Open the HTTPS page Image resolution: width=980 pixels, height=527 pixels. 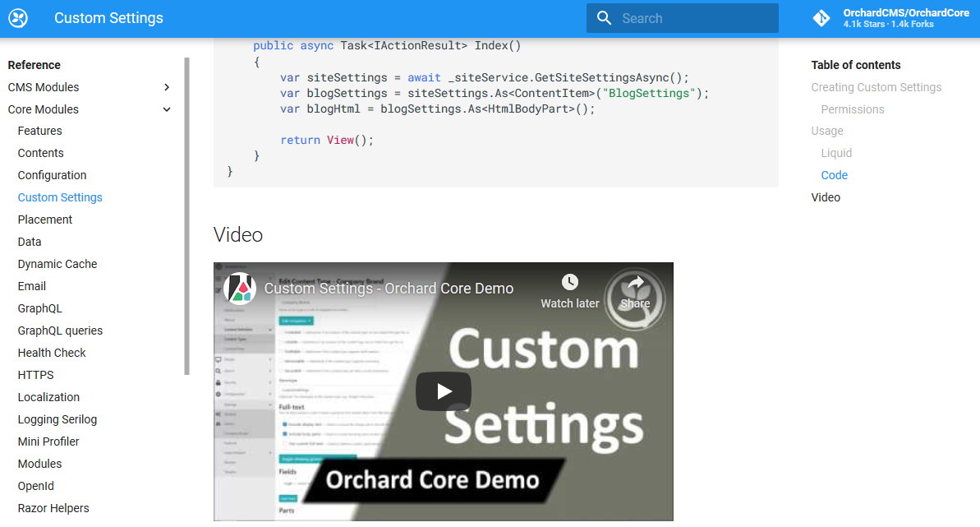click(35, 375)
